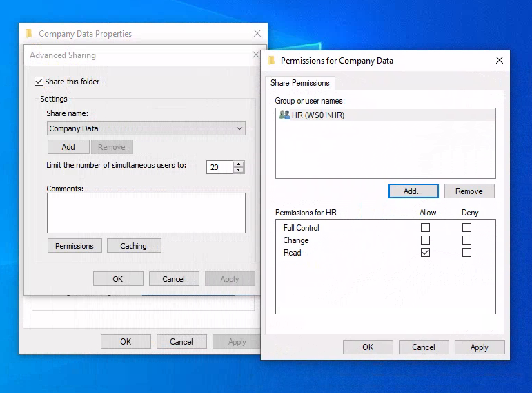Click the Permissions dialog folder icon
This screenshot has height=393, width=532.
[272, 61]
